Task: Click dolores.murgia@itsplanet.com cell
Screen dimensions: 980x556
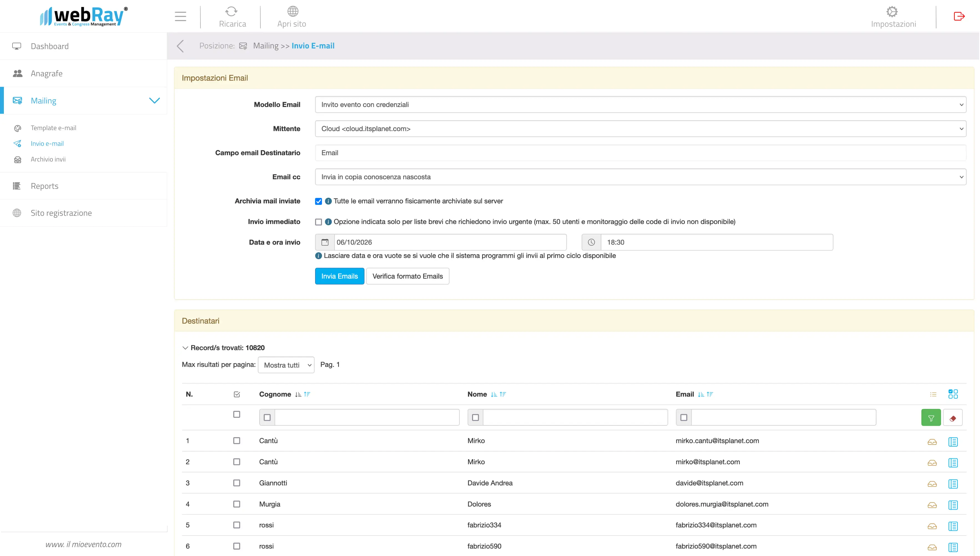Action: 722,504
